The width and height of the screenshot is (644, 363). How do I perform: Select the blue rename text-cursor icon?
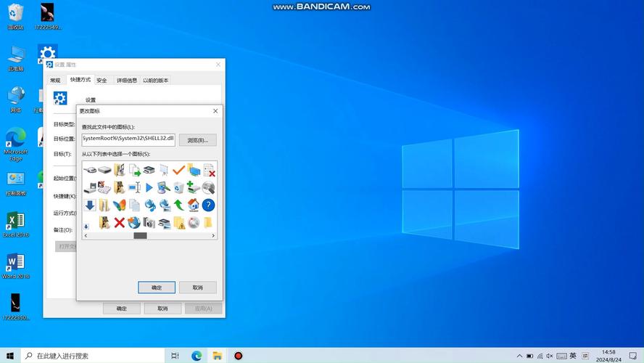click(134, 187)
